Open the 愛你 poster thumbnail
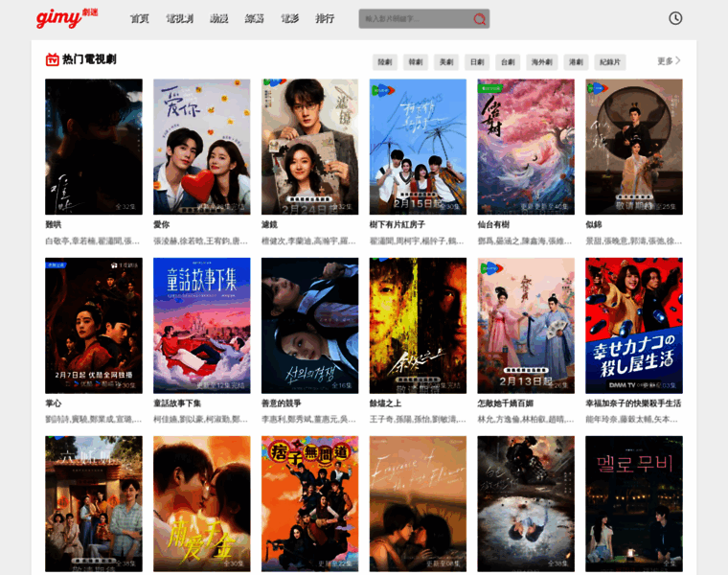 [201, 147]
